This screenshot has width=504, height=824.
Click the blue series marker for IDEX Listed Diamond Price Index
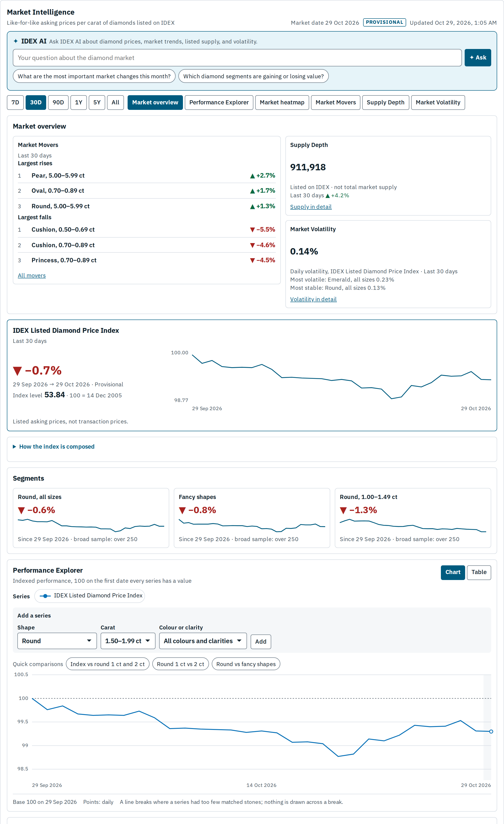pyautogui.click(x=45, y=596)
